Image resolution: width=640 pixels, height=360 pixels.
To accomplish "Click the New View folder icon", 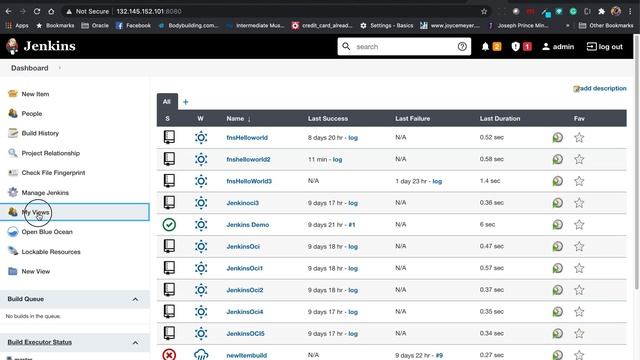I will 13,271.
